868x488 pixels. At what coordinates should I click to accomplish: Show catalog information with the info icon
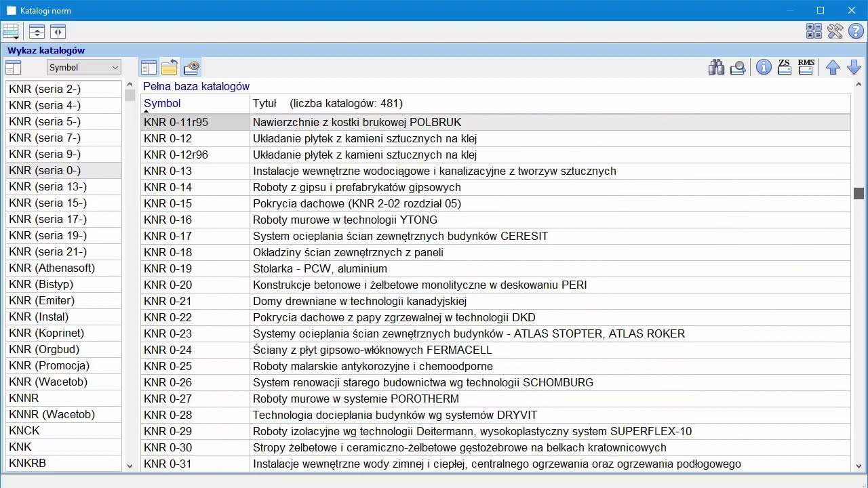(764, 67)
